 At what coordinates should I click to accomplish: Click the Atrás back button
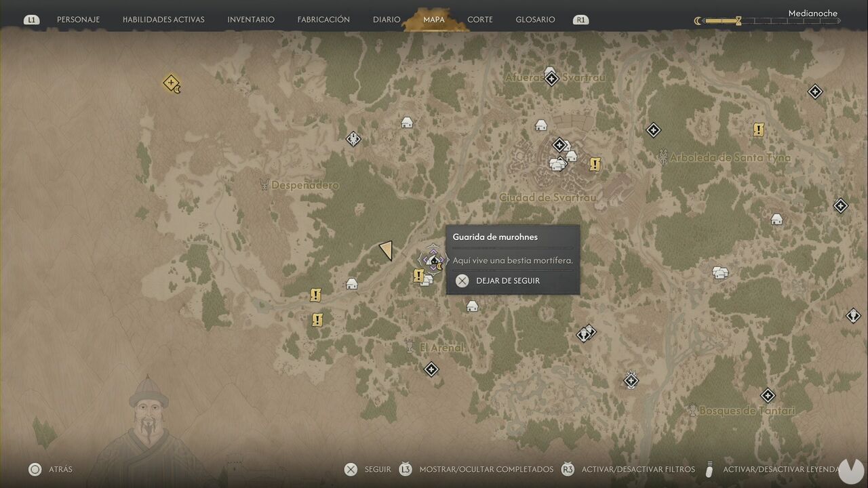[x=50, y=469]
